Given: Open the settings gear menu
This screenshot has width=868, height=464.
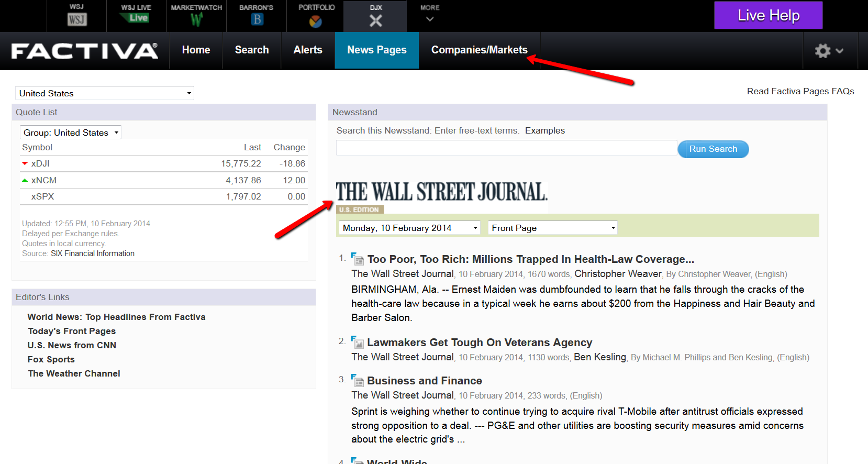Looking at the screenshot, I should pos(829,51).
